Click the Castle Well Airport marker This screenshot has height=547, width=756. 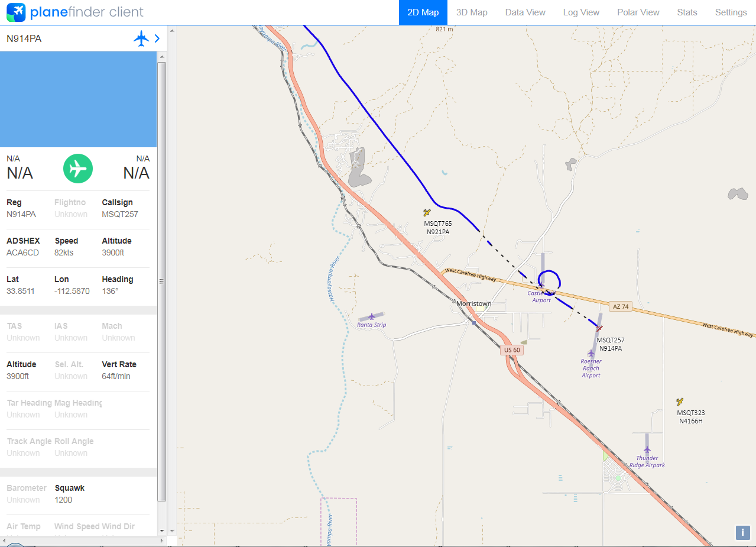click(541, 285)
